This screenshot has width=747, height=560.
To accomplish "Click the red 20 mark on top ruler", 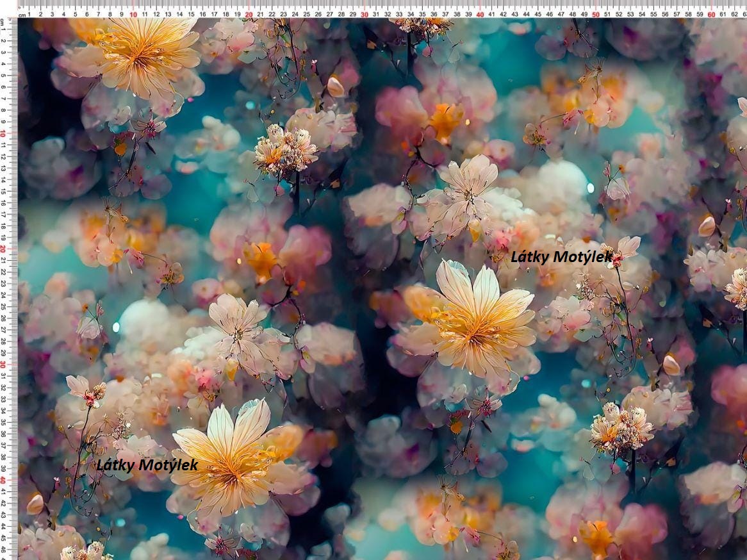I will pyautogui.click(x=249, y=15).
